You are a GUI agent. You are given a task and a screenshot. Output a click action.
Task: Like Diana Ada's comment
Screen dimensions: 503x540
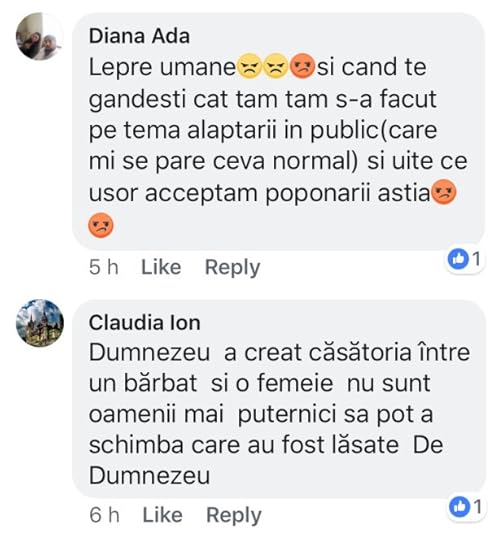point(161,267)
